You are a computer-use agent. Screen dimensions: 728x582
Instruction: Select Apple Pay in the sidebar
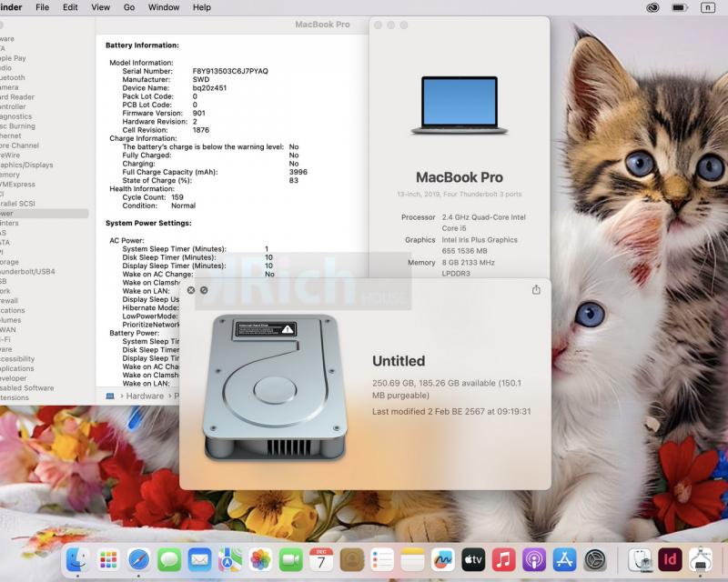[x=13, y=58]
